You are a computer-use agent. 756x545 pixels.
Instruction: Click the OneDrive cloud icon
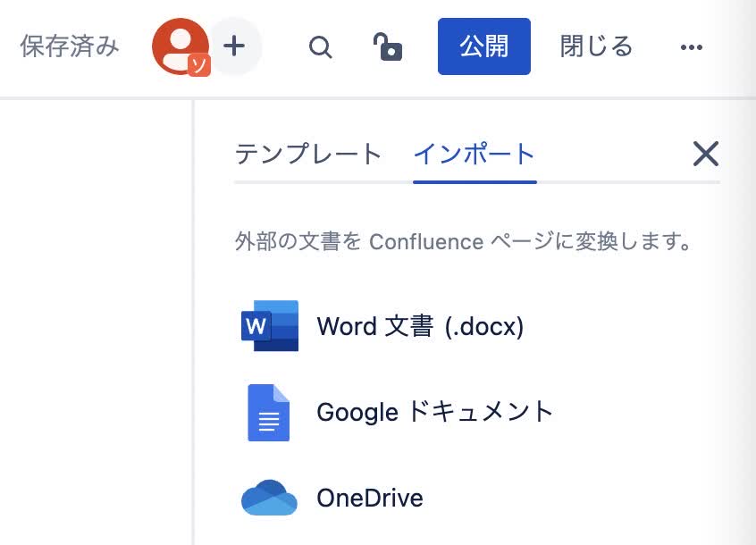269,498
